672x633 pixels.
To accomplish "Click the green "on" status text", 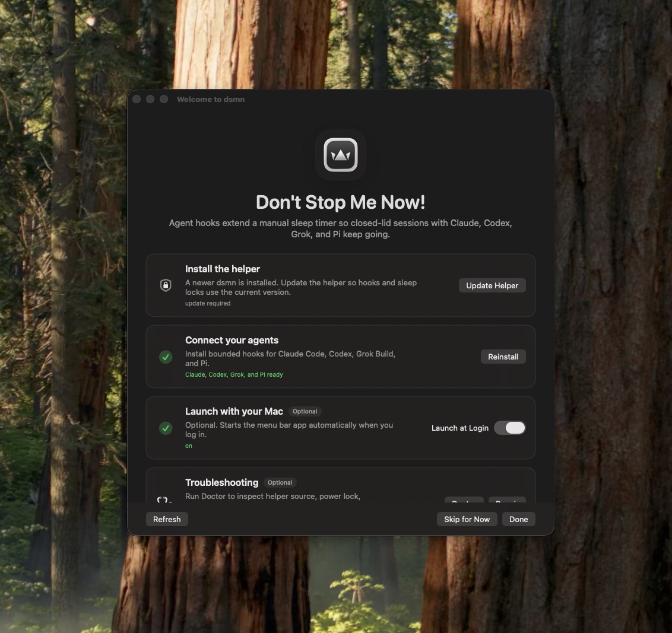I will coord(189,446).
